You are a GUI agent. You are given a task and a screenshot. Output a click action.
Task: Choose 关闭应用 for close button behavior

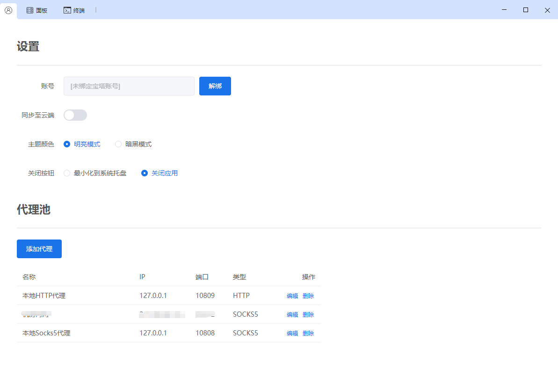144,173
